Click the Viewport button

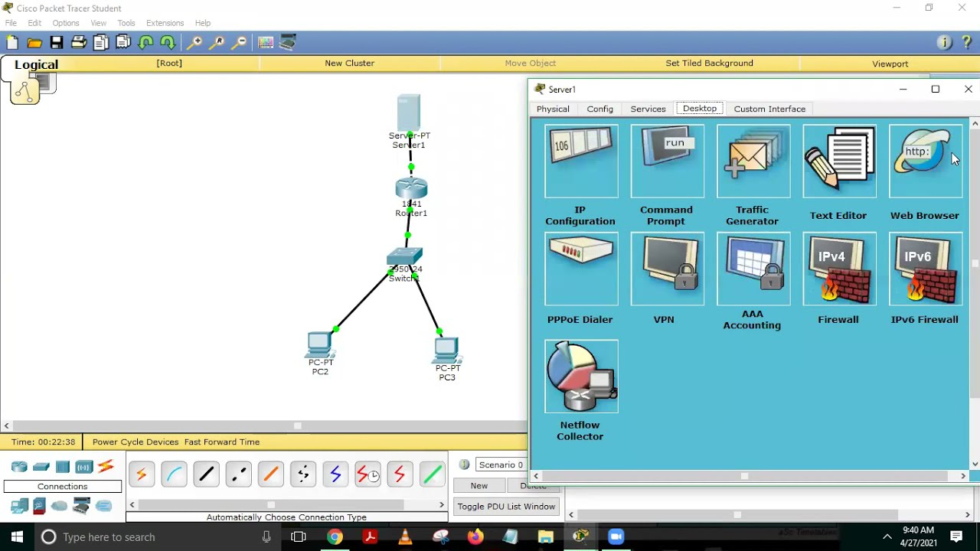(x=890, y=64)
